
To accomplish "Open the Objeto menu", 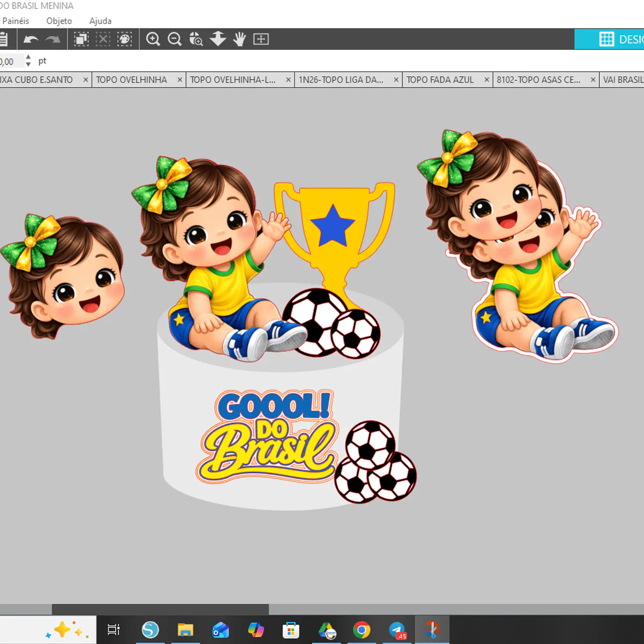I will click(59, 21).
